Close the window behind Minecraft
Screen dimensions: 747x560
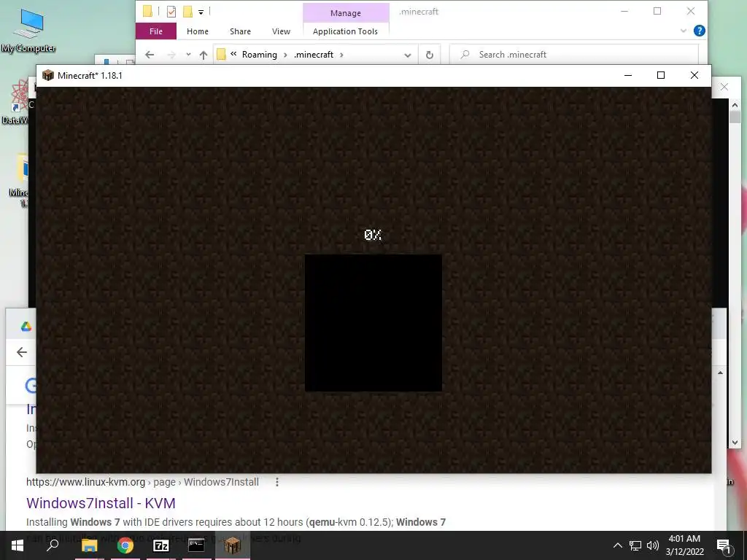724,87
